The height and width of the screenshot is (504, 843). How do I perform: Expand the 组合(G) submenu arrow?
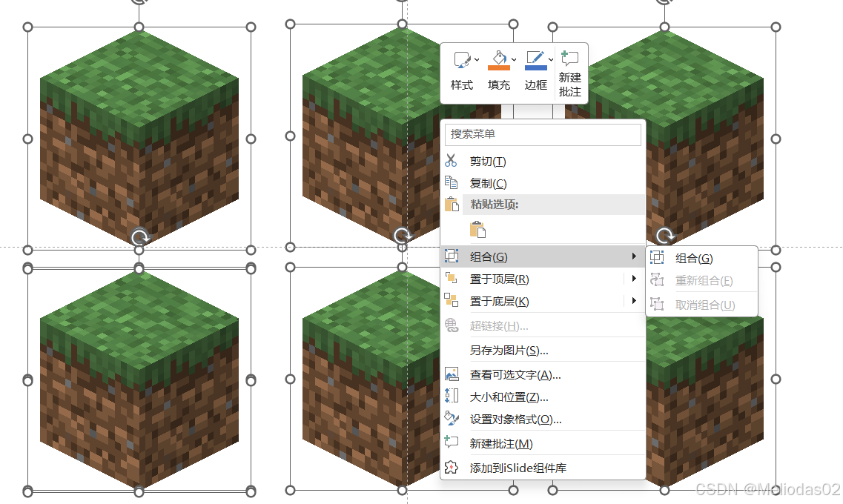(635, 257)
